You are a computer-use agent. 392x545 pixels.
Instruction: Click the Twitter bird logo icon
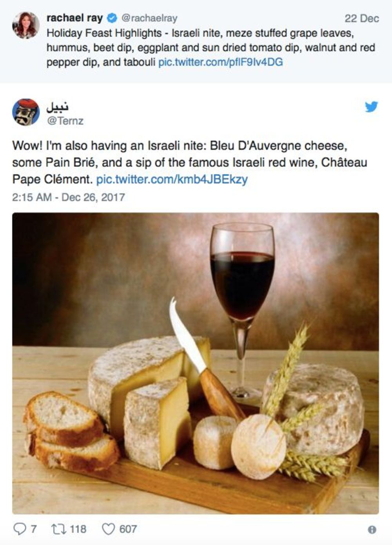[x=371, y=107]
